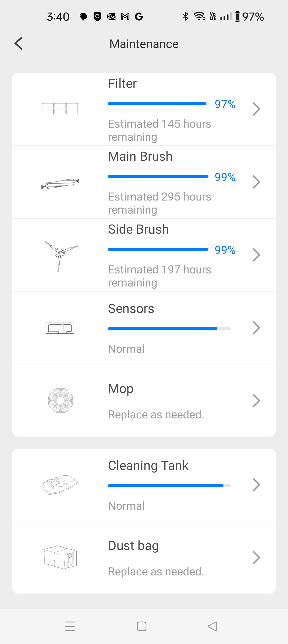Tap the Filter illustration icon
Viewport: 288px width, 644px height.
60,109
